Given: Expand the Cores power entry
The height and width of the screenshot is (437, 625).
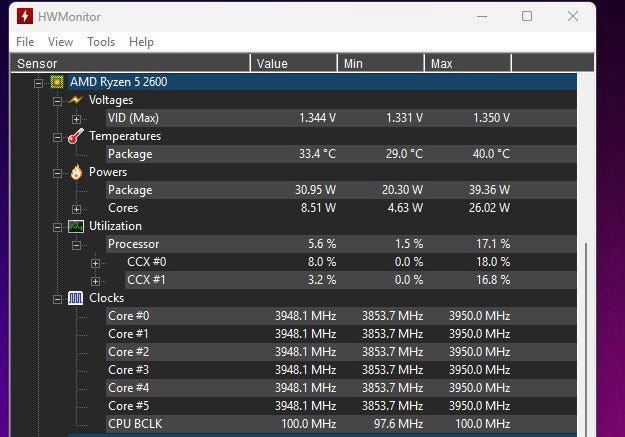Looking at the screenshot, I should (x=76, y=209).
